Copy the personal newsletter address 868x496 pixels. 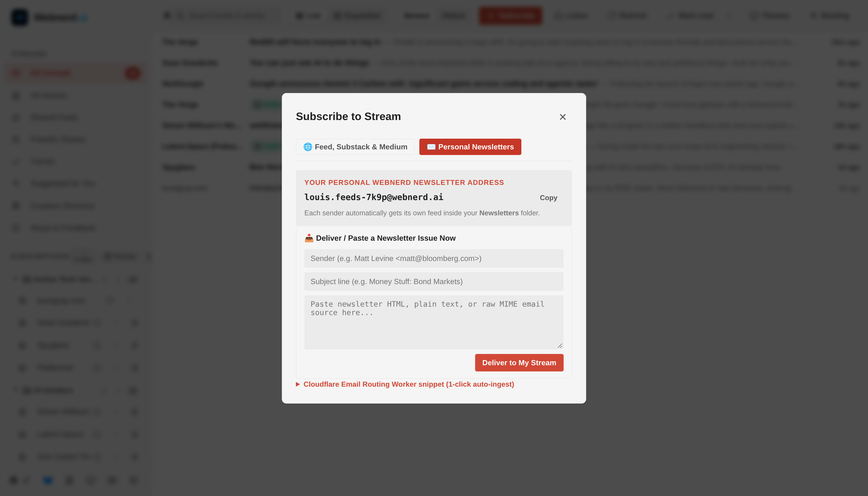(548, 198)
